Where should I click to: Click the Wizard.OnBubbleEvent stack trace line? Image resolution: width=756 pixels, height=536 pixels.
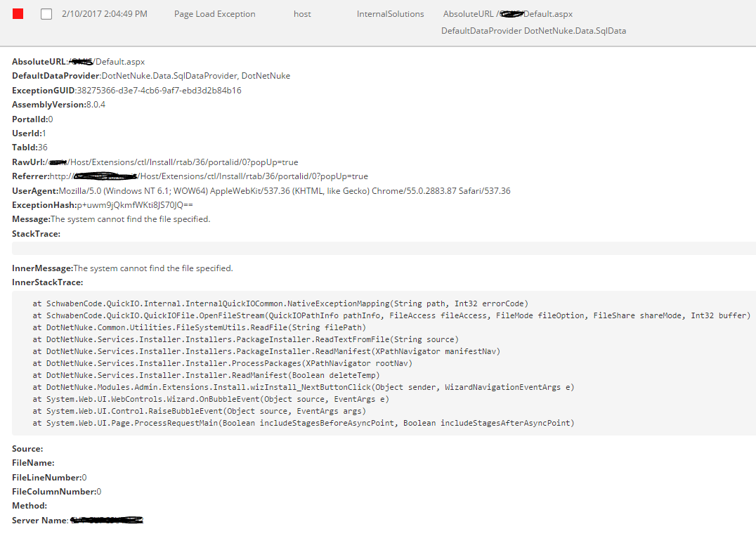pos(211,399)
